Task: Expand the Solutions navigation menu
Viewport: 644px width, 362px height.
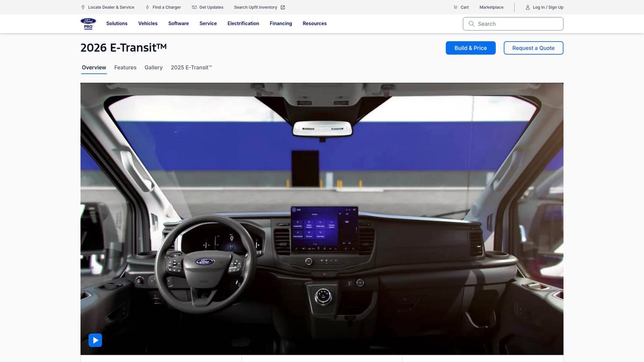Action: 116,24
